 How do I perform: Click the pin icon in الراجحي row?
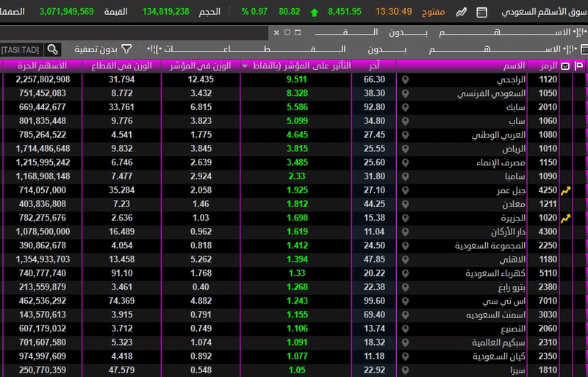point(404,79)
